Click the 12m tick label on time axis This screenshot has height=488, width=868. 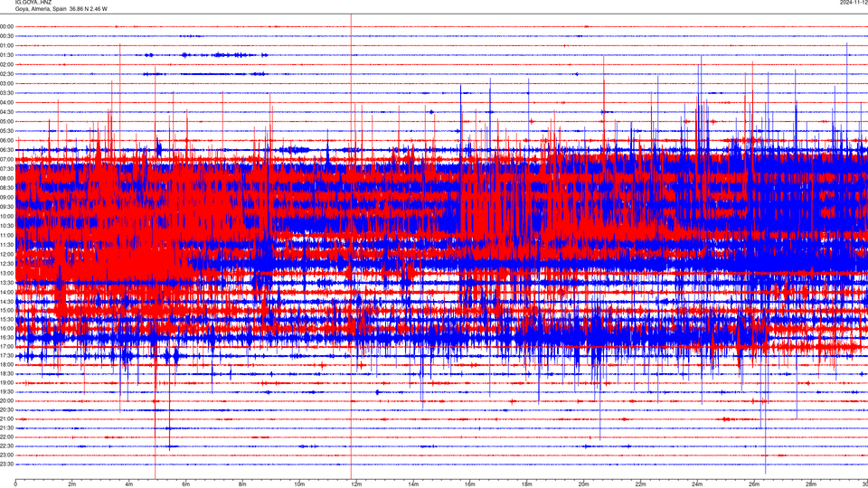tap(356, 484)
